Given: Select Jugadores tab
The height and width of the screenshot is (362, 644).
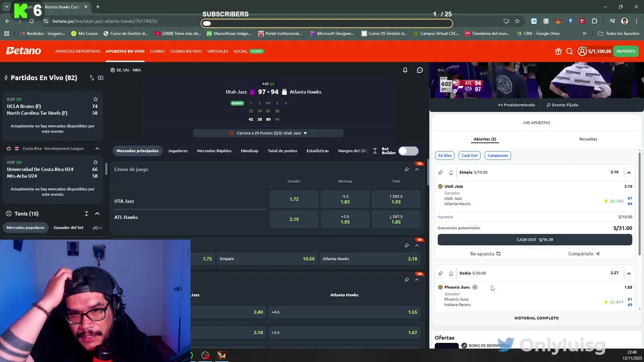Looking at the screenshot, I should point(178,151).
